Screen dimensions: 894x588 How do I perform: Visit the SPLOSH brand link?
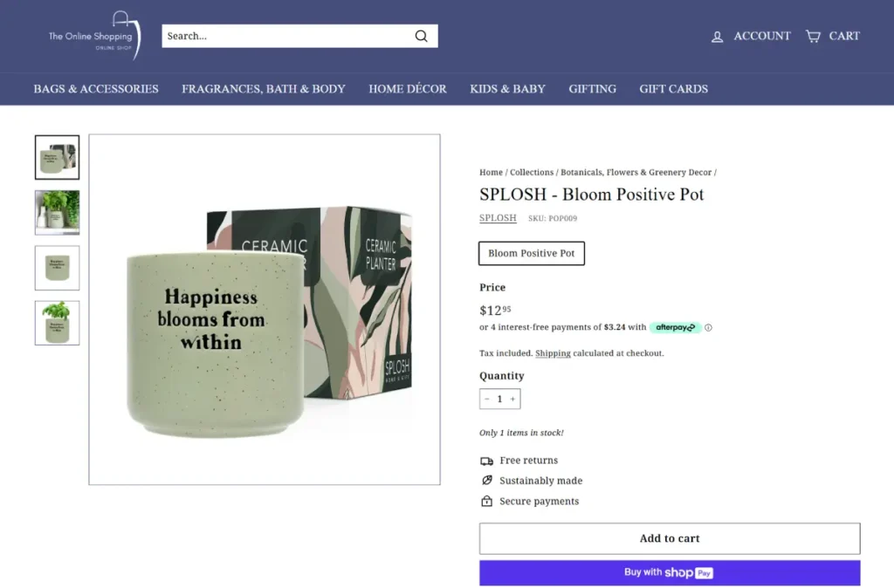pyautogui.click(x=498, y=218)
